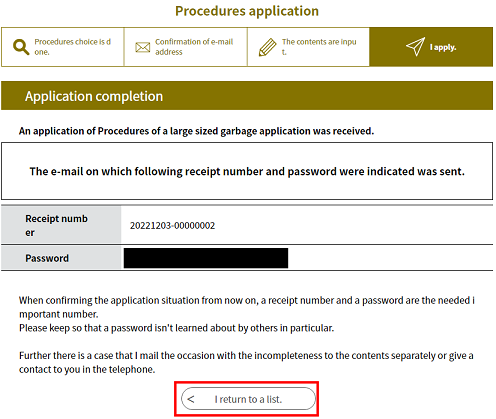This screenshot has width=496, height=419.
Task: Select 'The contents are input' step
Action: click(308, 47)
